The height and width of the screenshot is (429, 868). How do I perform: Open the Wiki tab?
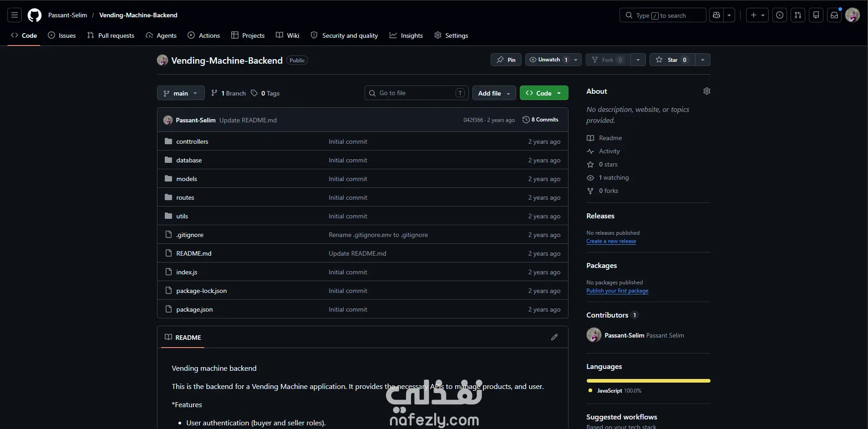[x=288, y=35]
